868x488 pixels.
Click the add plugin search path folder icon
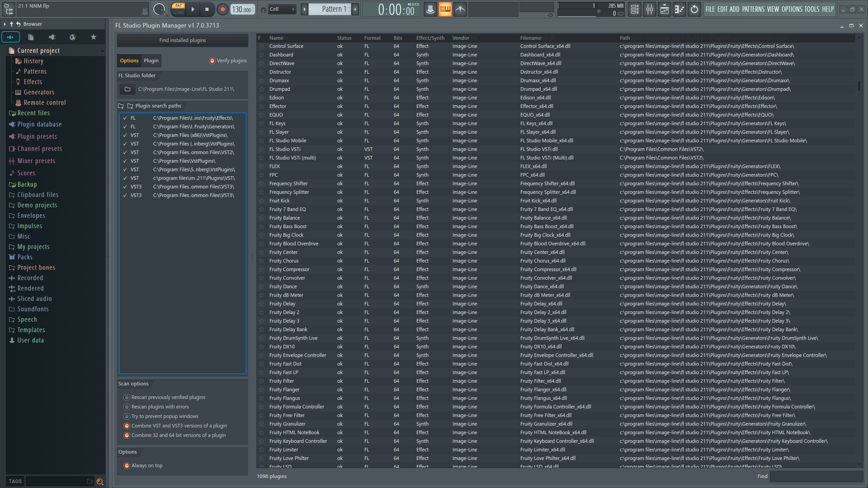pyautogui.click(x=121, y=106)
